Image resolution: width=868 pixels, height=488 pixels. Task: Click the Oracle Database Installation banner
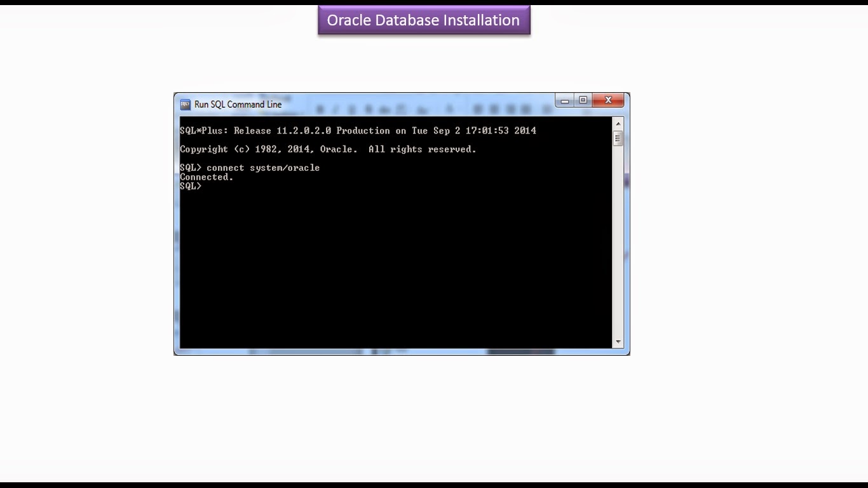point(424,20)
